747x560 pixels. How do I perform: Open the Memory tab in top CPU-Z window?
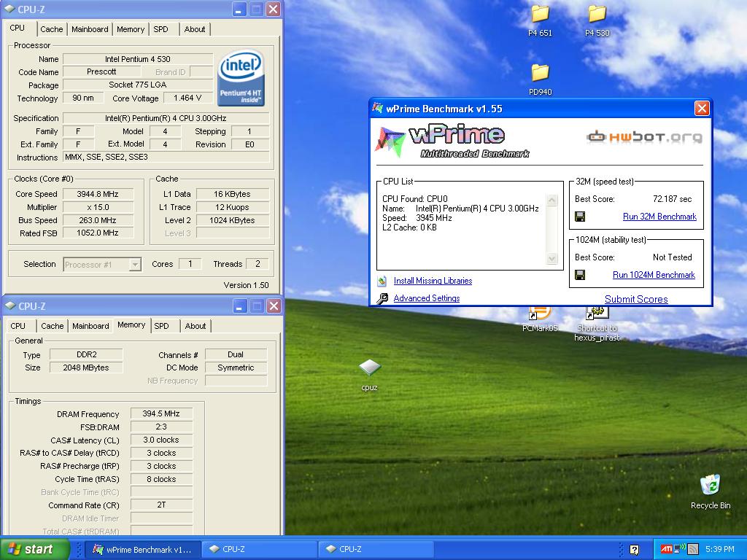(x=131, y=29)
